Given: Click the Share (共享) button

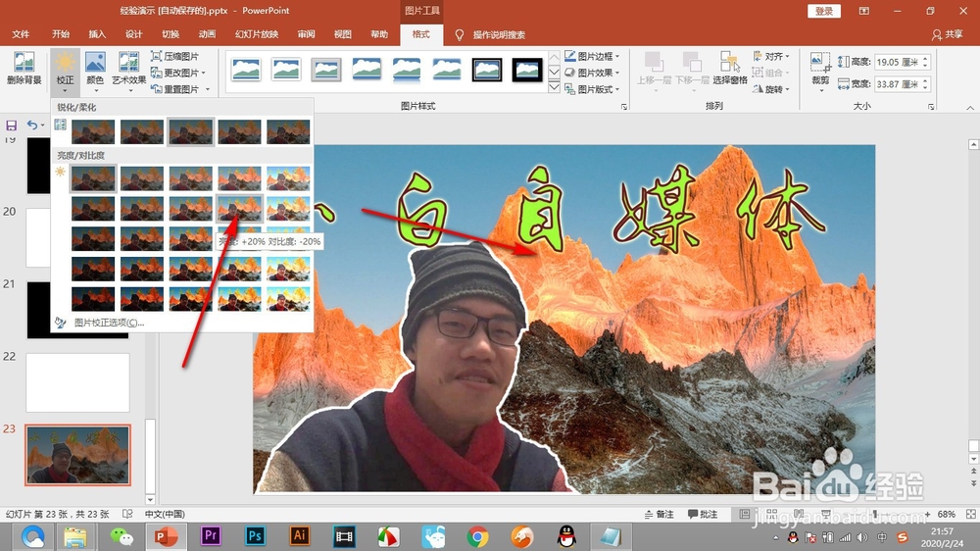Looking at the screenshot, I should point(948,35).
